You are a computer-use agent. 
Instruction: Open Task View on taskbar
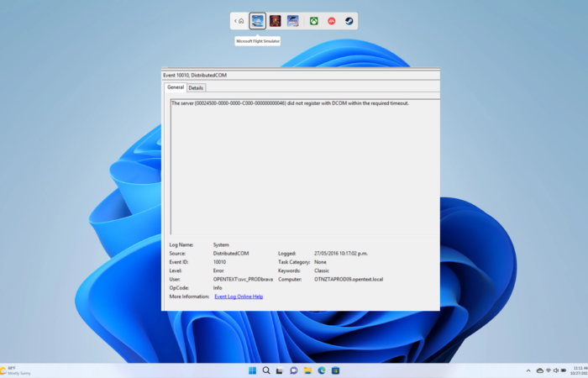280,370
